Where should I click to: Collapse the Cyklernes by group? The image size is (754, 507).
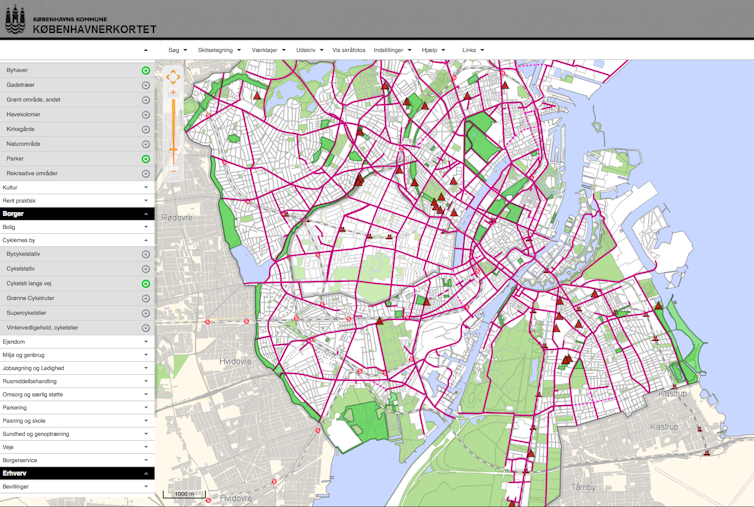[x=146, y=240]
